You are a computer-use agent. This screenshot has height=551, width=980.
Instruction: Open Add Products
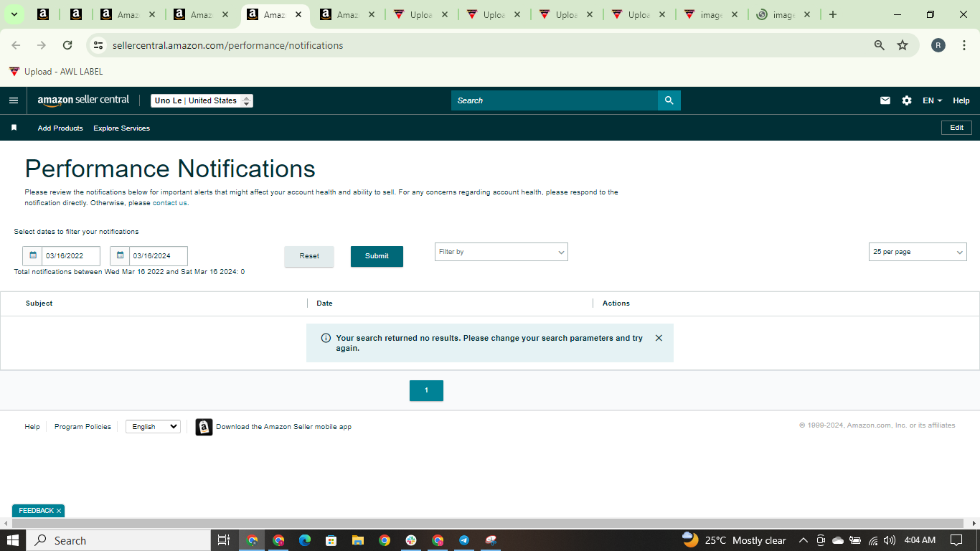coord(60,128)
